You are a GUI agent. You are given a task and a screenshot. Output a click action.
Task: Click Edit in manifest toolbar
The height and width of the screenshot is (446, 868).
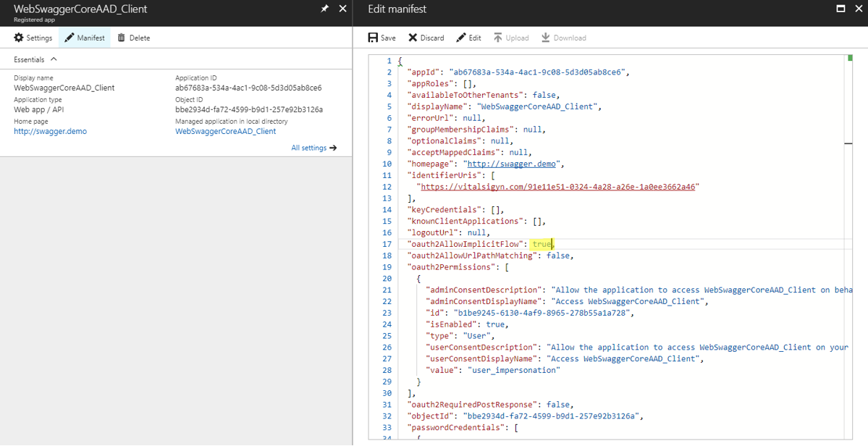468,38
